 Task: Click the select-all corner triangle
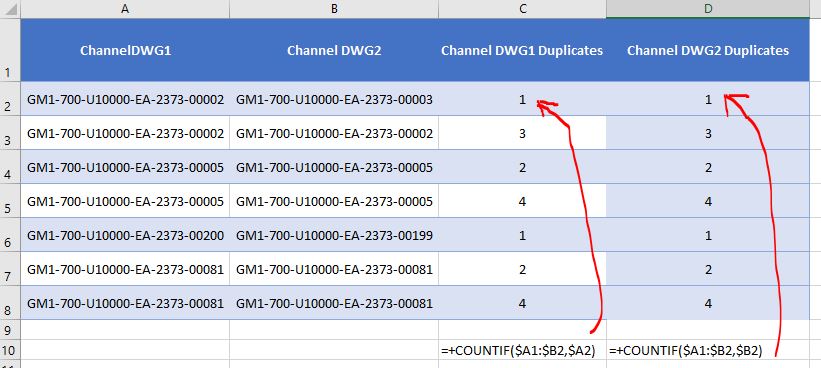pyautogui.click(x=10, y=9)
